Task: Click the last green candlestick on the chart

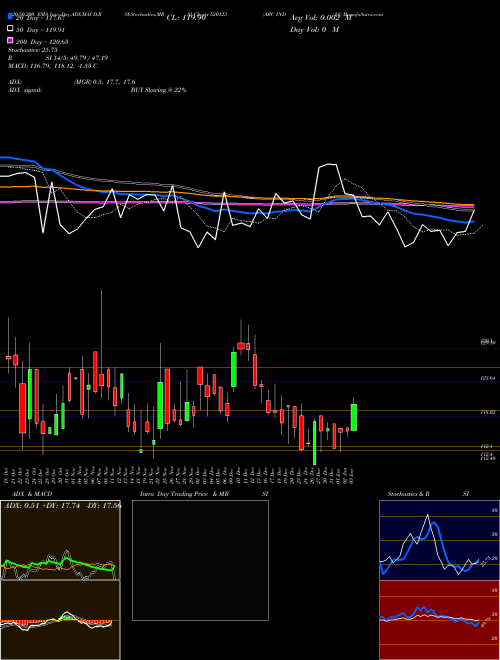Action: point(354,417)
